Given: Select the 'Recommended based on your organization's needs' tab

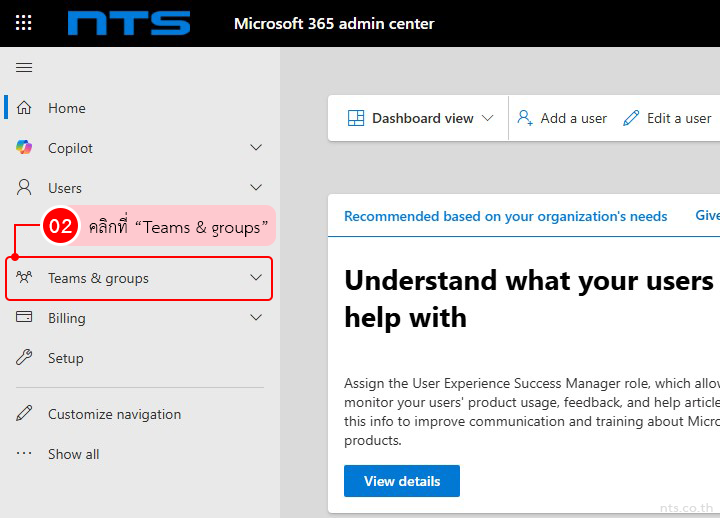Looking at the screenshot, I should pyautogui.click(x=505, y=216).
